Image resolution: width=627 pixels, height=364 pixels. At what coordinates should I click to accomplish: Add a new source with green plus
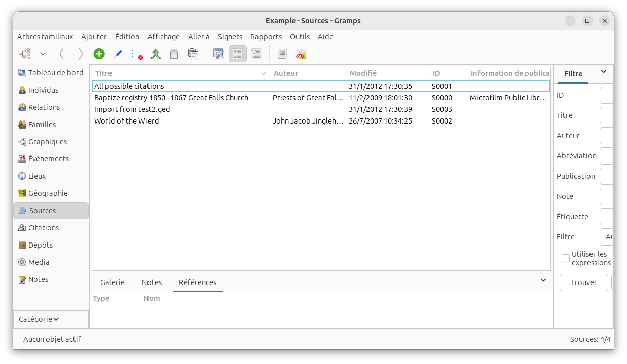coord(99,54)
